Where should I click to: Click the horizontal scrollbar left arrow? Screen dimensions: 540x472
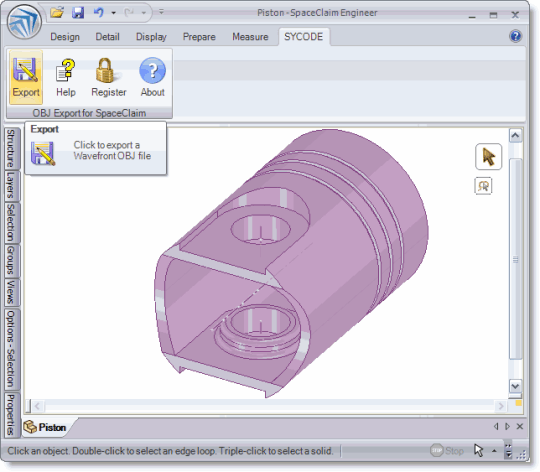(38, 406)
